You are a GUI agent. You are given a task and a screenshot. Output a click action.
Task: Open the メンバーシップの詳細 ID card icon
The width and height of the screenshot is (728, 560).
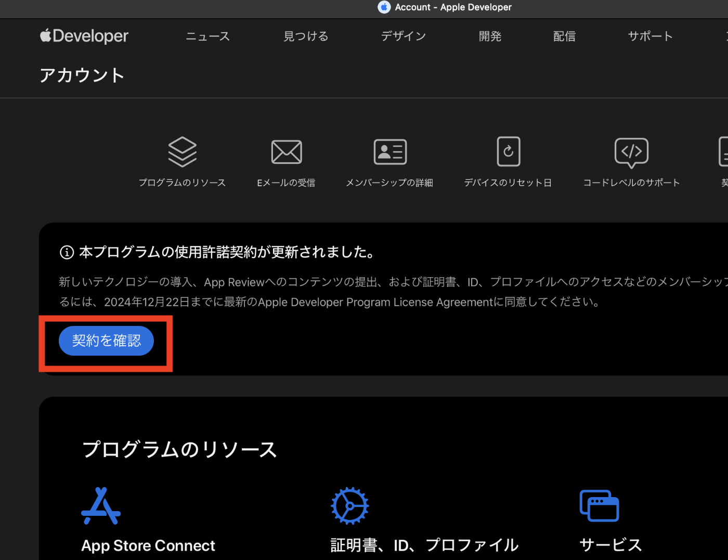click(x=390, y=152)
